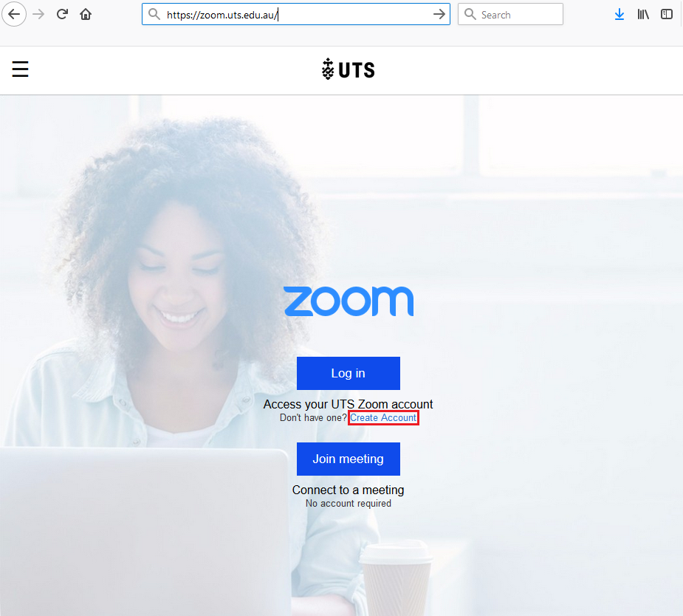This screenshot has height=616, width=683.
Task: Expand the hamburger menu on the UTS page
Action: click(20, 69)
